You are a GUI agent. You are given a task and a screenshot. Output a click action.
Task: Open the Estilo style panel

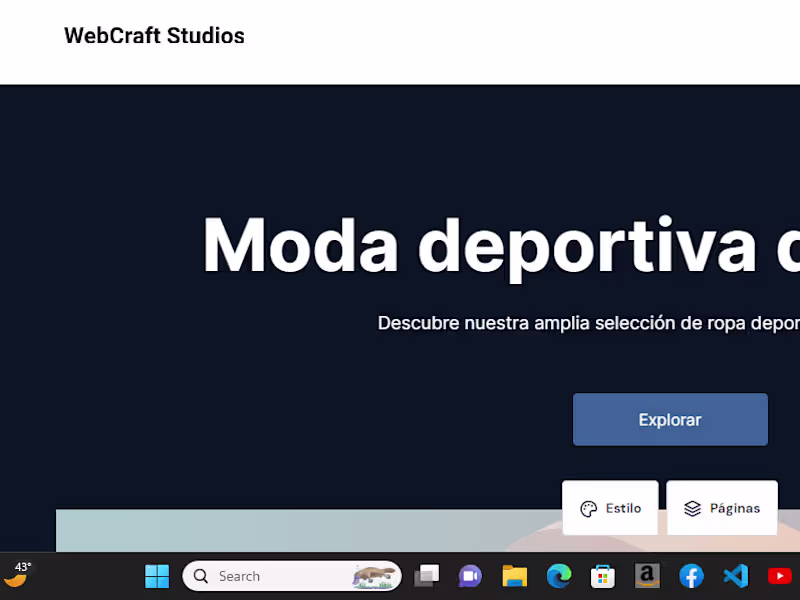[x=610, y=508]
